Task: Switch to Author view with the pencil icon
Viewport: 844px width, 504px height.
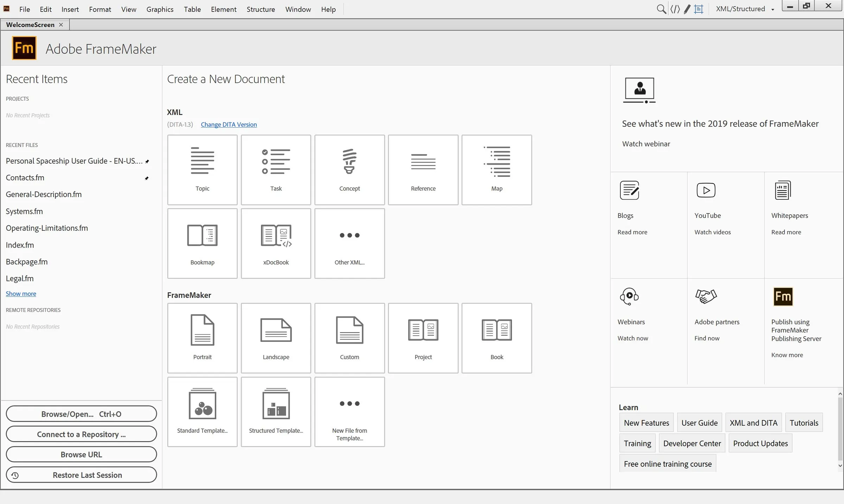Action: [x=687, y=9]
